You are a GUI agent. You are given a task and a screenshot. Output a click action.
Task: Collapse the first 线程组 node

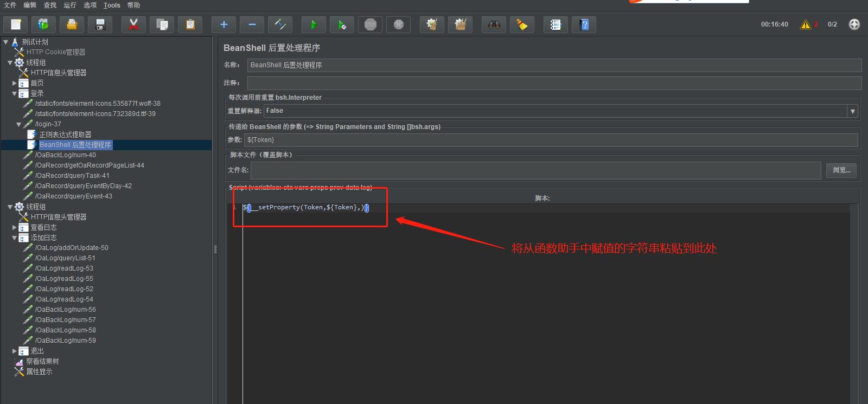coord(10,62)
